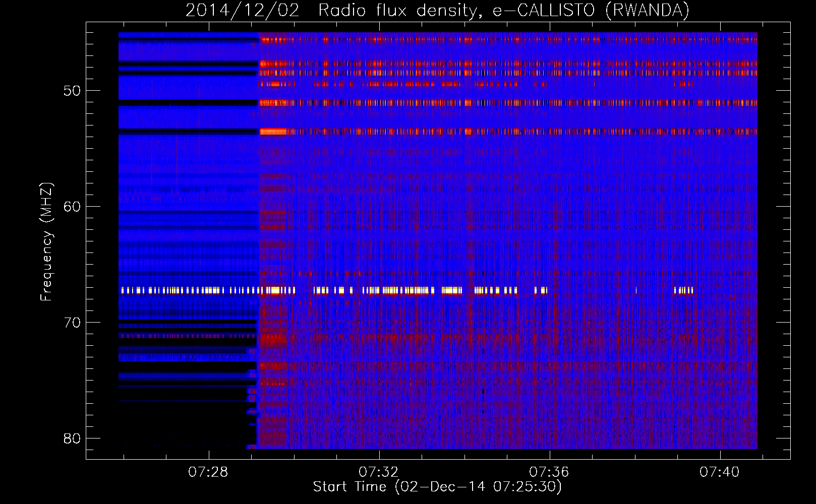Select the 50 frequency tick label
Image resolution: width=816 pixels, height=504 pixels.
pos(72,91)
